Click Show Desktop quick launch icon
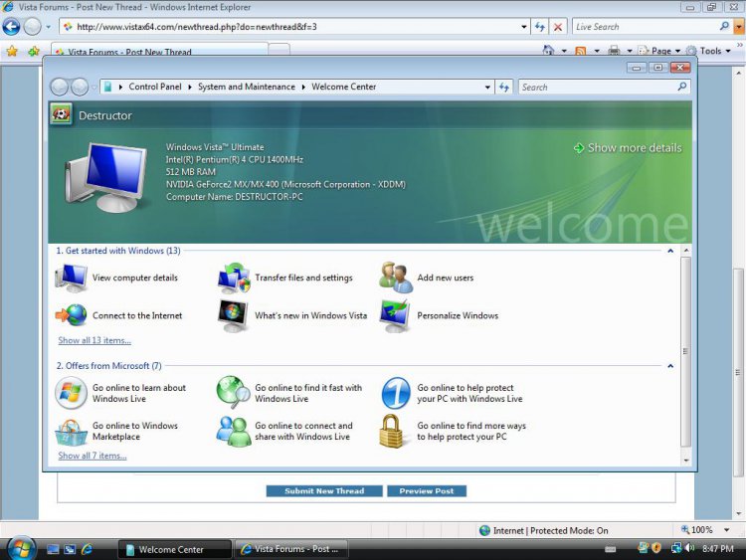This screenshot has width=746, height=560. pyautogui.click(x=53, y=549)
